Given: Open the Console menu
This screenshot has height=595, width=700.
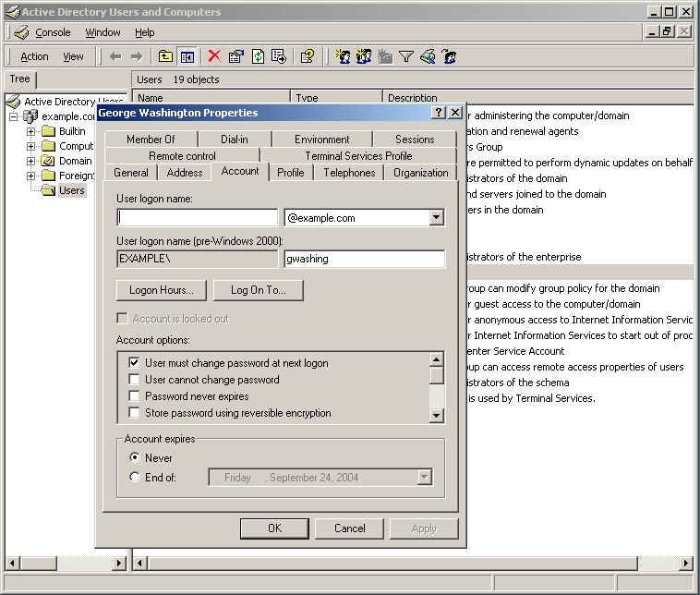Looking at the screenshot, I should [53, 32].
